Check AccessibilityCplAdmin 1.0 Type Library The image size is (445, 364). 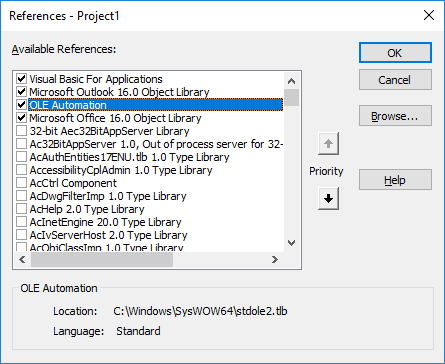21,170
